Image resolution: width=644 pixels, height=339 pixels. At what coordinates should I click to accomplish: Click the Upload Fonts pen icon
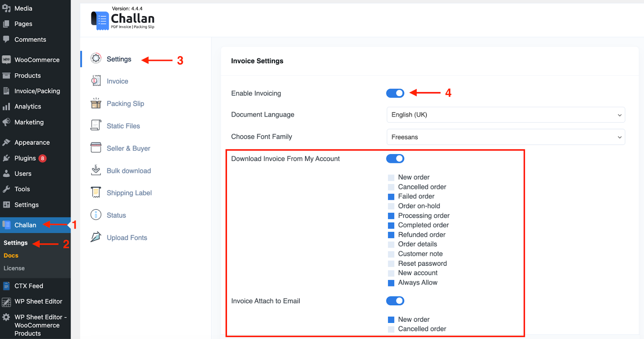point(96,237)
